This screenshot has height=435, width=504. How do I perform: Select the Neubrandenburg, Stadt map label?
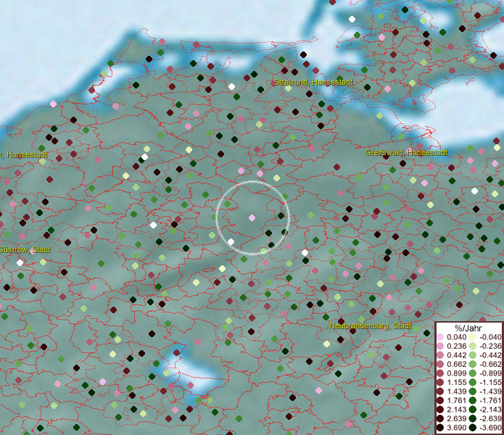[371, 326]
